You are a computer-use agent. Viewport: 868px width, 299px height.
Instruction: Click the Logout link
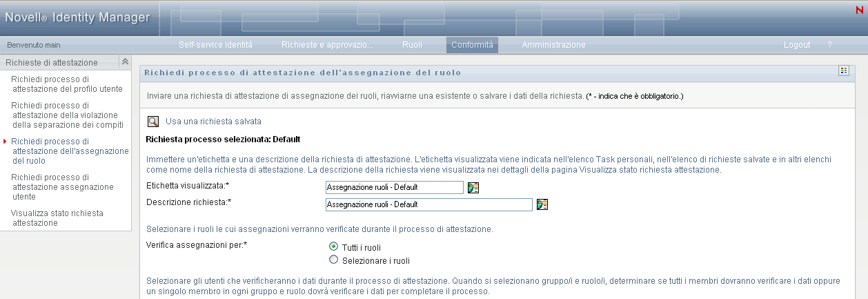tap(797, 45)
